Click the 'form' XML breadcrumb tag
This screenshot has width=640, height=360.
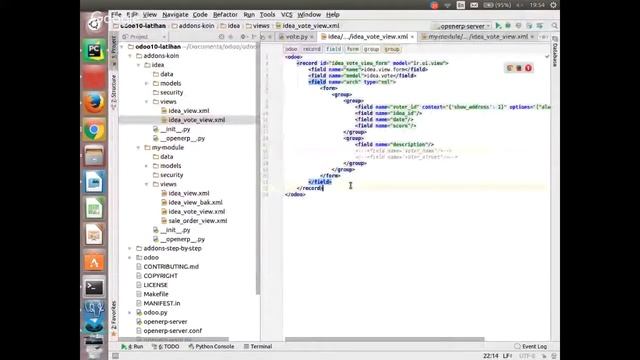coord(352,49)
